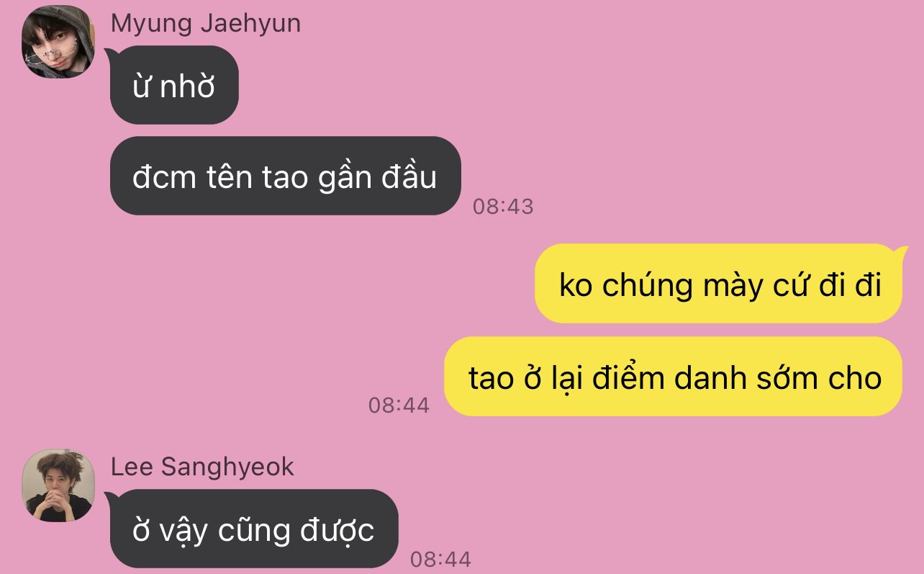Select the 'ờ vậy cũng được' message bubble
This screenshot has width=924, height=574.
(253, 529)
